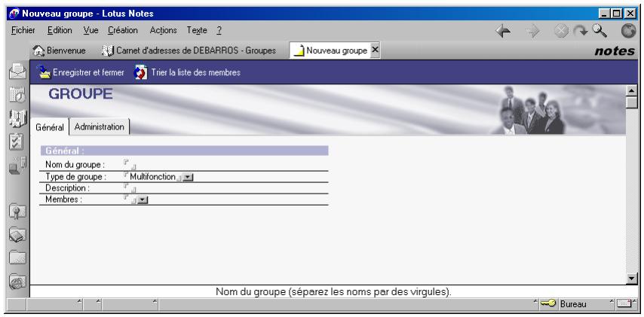Image resolution: width=644 pixels, height=317 pixels.
Task: Open the Texte menu
Action: [197, 30]
